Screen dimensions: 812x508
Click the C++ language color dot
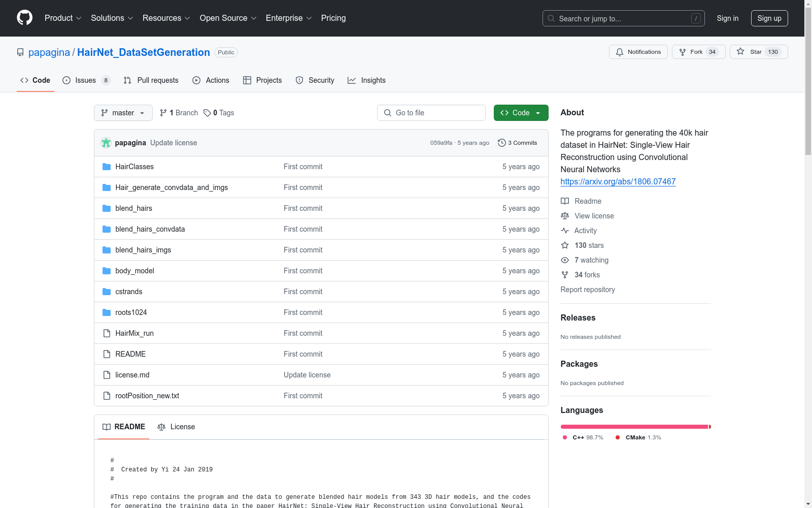[565, 437]
